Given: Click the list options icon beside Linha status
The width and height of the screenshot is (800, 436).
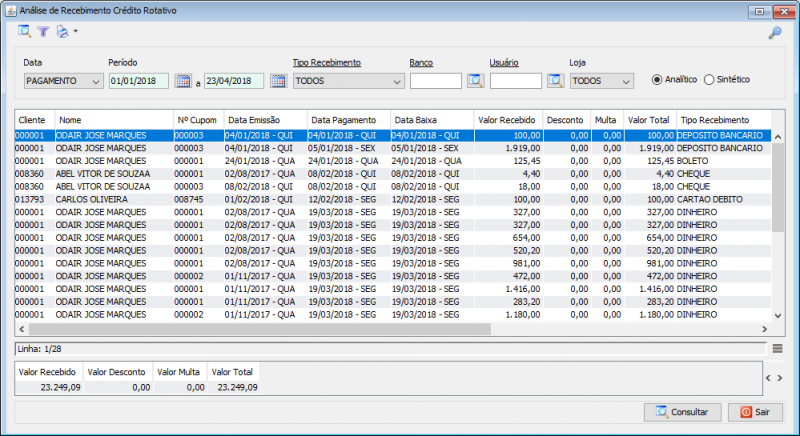Looking at the screenshot, I should pyautogui.click(x=778, y=349).
